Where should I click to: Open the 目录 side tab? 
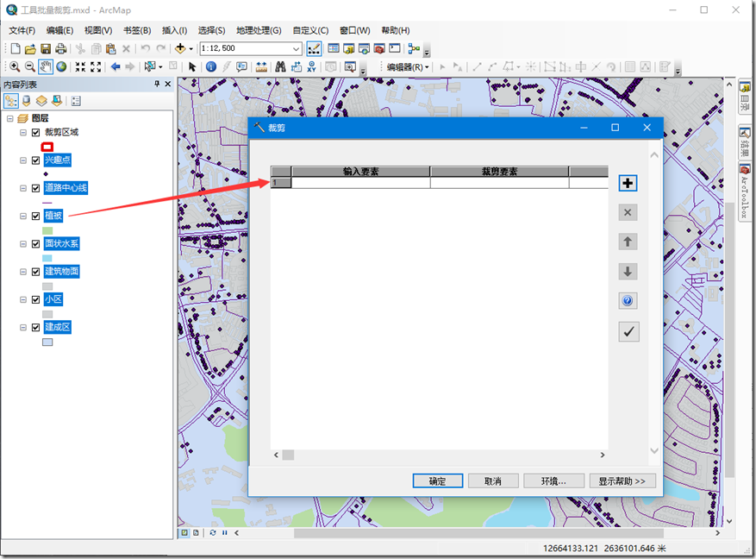click(x=745, y=97)
